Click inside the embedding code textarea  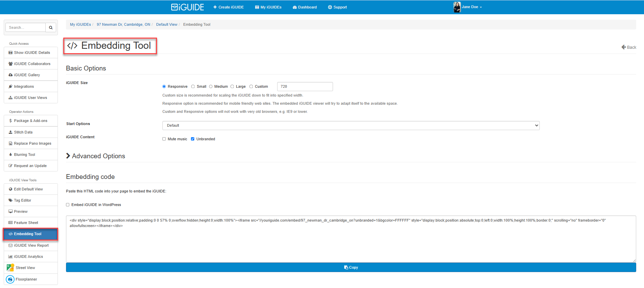point(351,239)
